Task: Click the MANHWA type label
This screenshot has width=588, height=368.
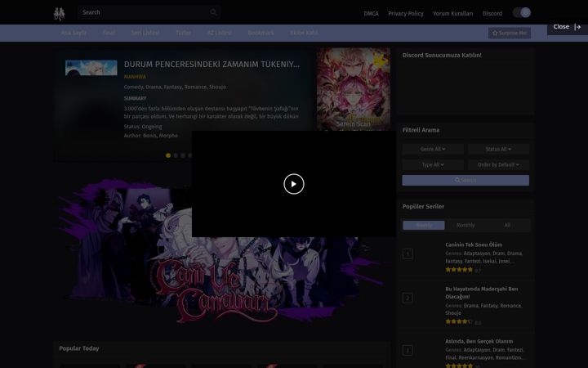Action: tap(135, 77)
